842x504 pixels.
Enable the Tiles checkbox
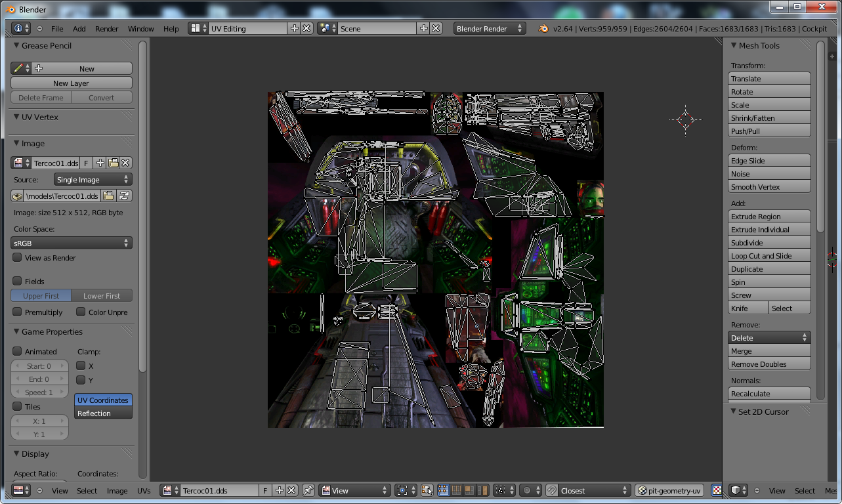click(18, 406)
